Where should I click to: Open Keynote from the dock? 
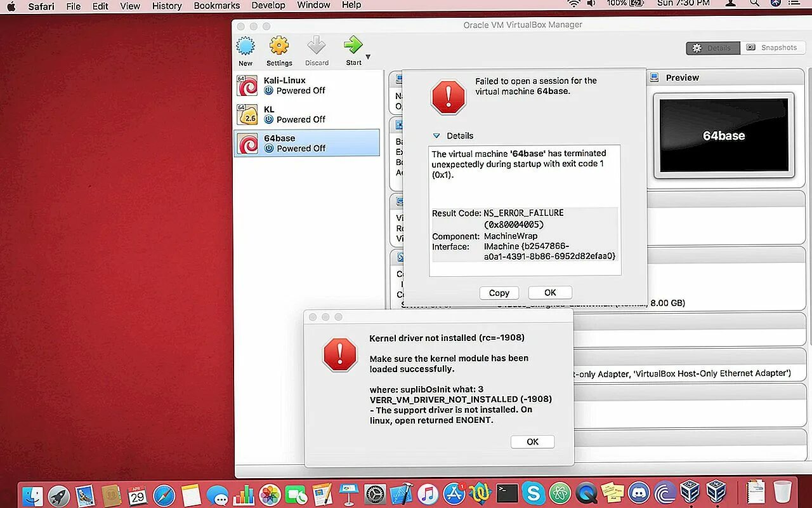tap(349, 493)
